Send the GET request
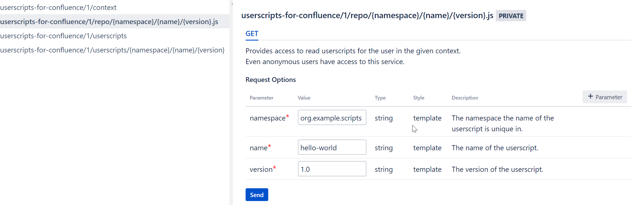Image resolution: width=644 pixels, height=205 pixels. pyautogui.click(x=257, y=195)
